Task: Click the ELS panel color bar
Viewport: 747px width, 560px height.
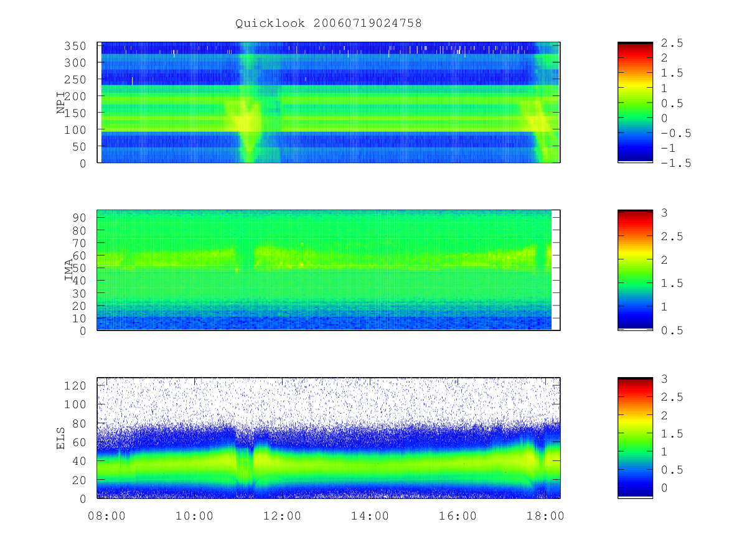Action: [x=635, y=438]
